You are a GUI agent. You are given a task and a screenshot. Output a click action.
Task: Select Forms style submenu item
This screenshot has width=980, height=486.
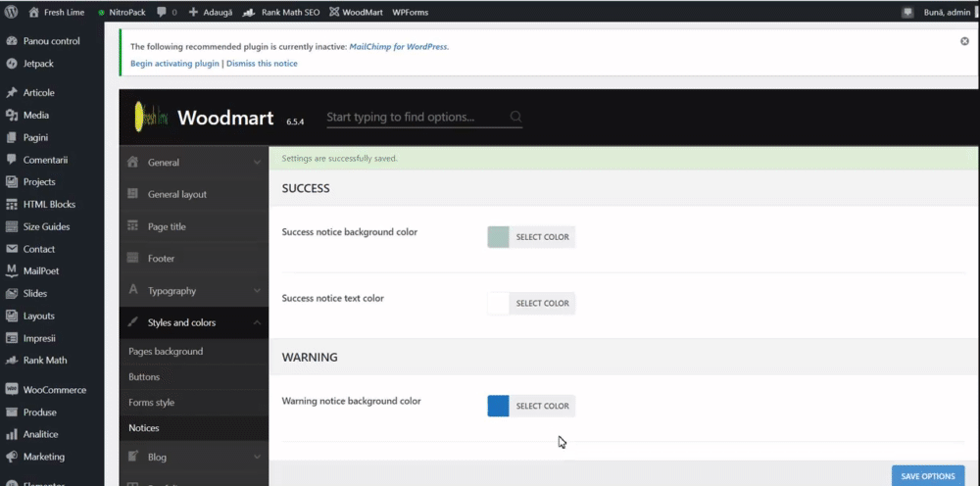click(x=194, y=403)
